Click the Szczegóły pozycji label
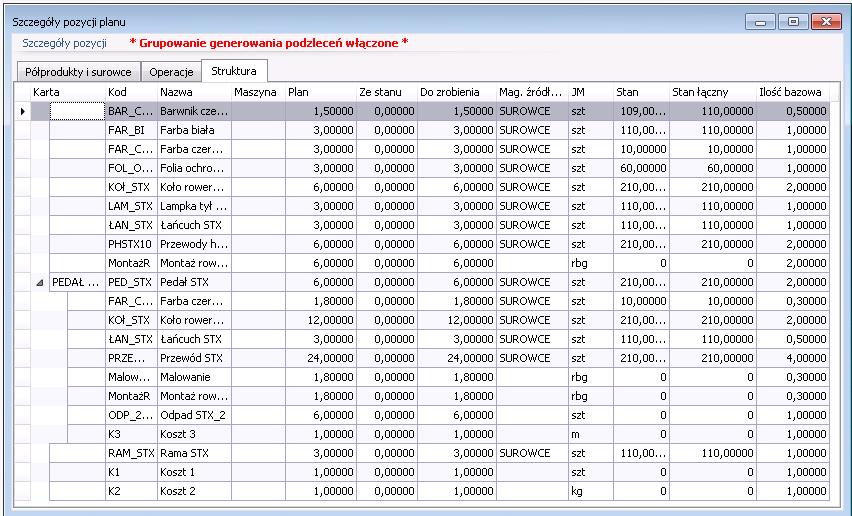The image size is (852, 516). [x=64, y=43]
